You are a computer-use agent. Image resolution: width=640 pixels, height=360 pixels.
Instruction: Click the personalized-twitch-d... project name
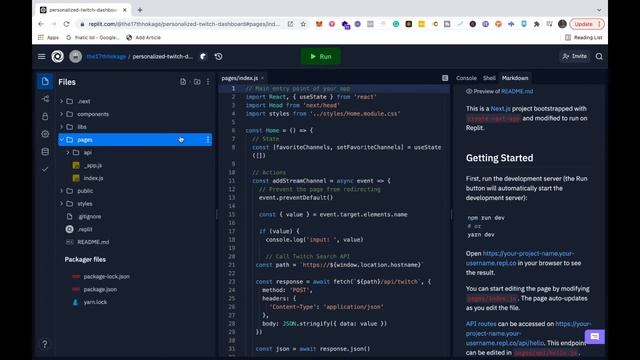coord(162,56)
